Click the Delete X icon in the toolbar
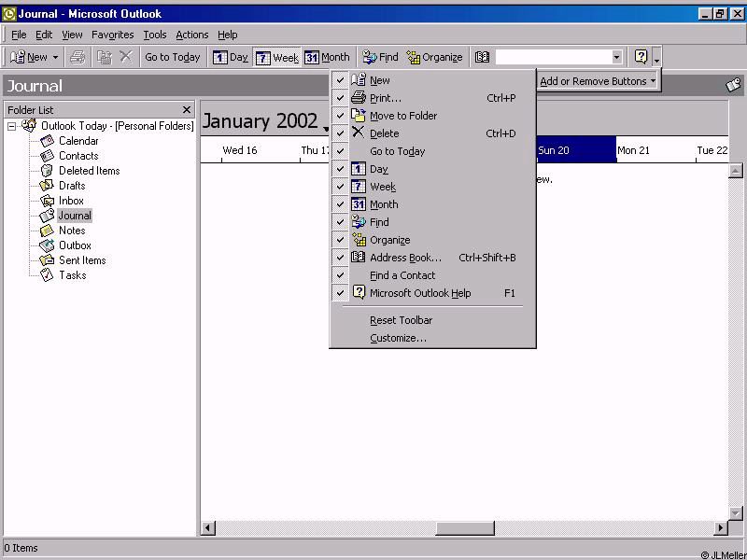The height and width of the screenshot is (560, 747). click(x=126, y=57)
